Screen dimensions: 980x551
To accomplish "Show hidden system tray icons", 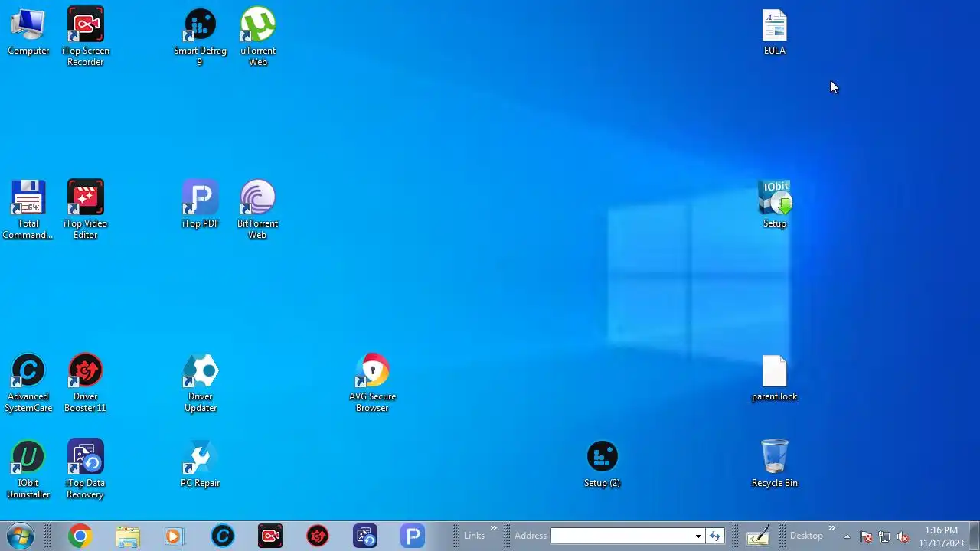I will 847,536.
